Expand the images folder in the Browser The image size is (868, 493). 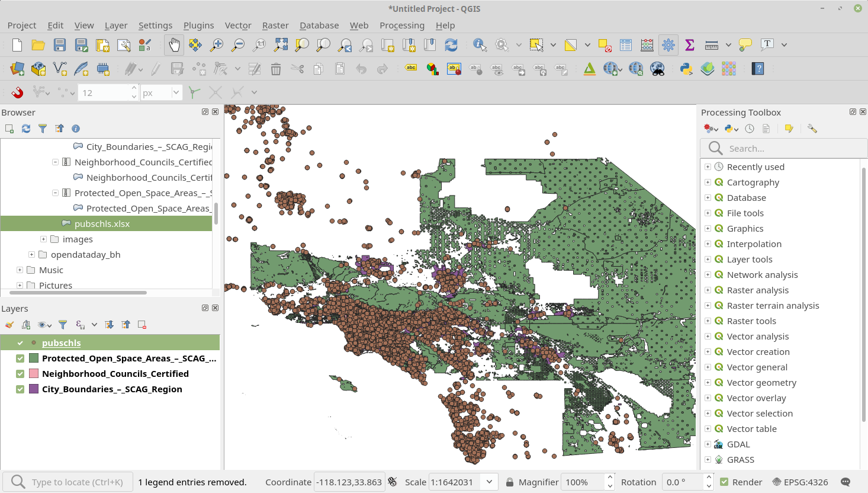pyautogui.click(x=43, y=239)
